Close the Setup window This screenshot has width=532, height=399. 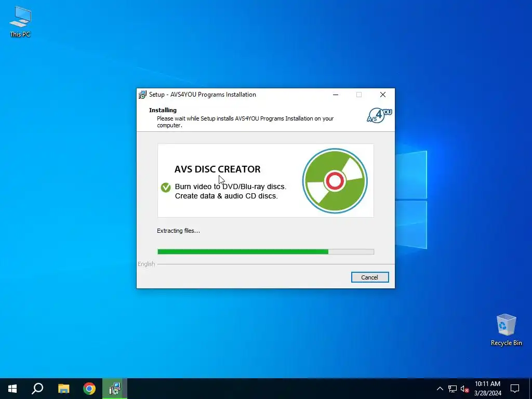coord(383,95)
